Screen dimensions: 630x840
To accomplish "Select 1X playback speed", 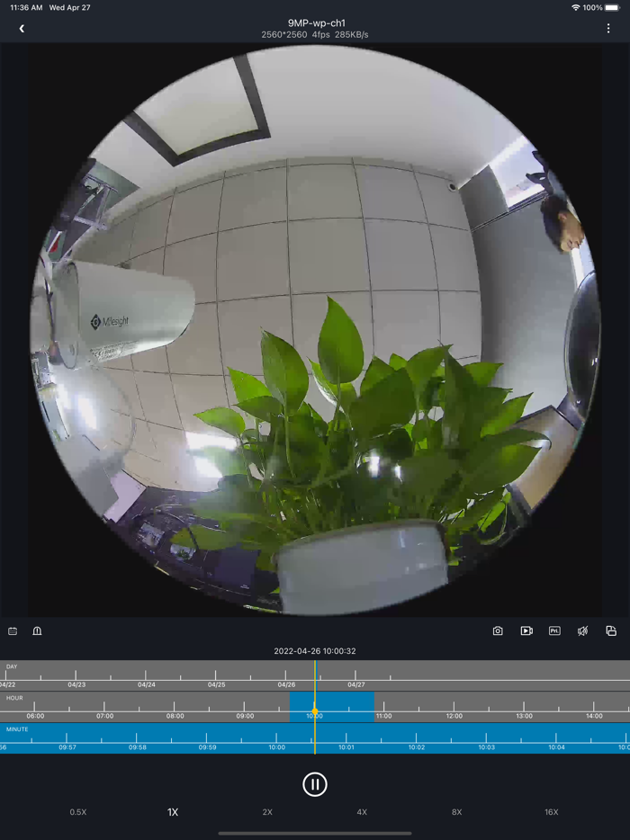I will pos(173,812).
